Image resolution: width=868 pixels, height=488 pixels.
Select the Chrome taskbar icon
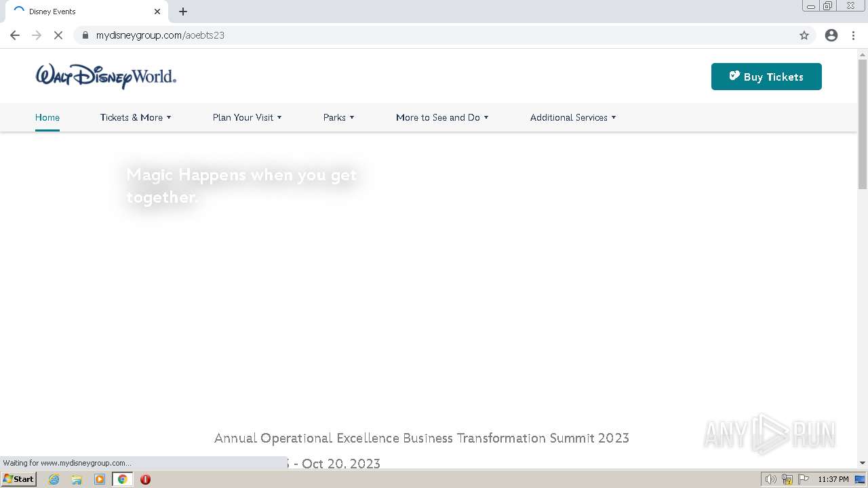click(x=122, y=479)
